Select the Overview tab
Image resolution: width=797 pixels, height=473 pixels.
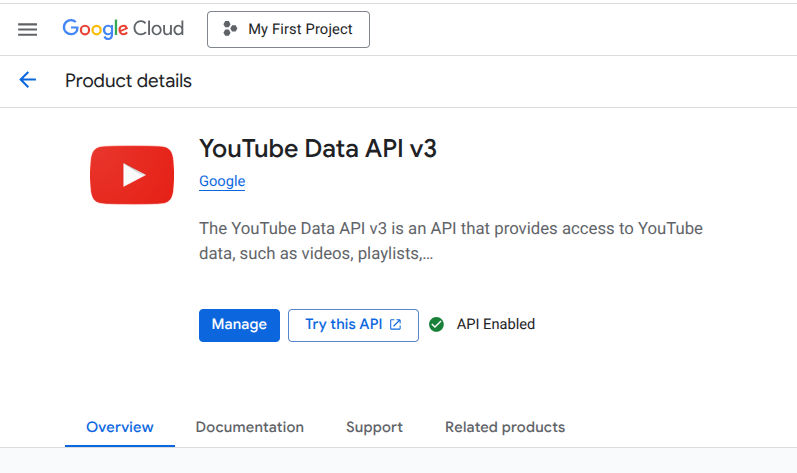120,427
